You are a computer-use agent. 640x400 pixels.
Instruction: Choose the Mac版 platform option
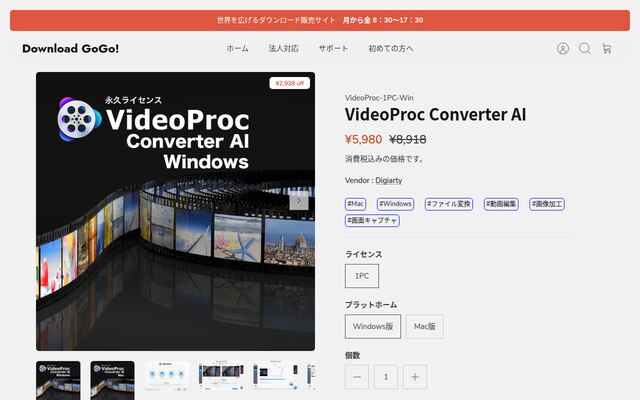(424, 326)
